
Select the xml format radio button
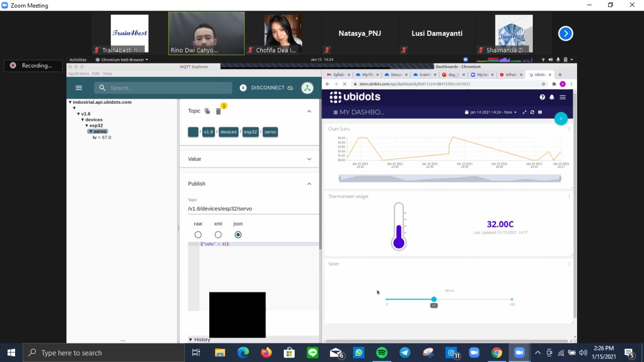pyautogui.click(x=218, y=235)
